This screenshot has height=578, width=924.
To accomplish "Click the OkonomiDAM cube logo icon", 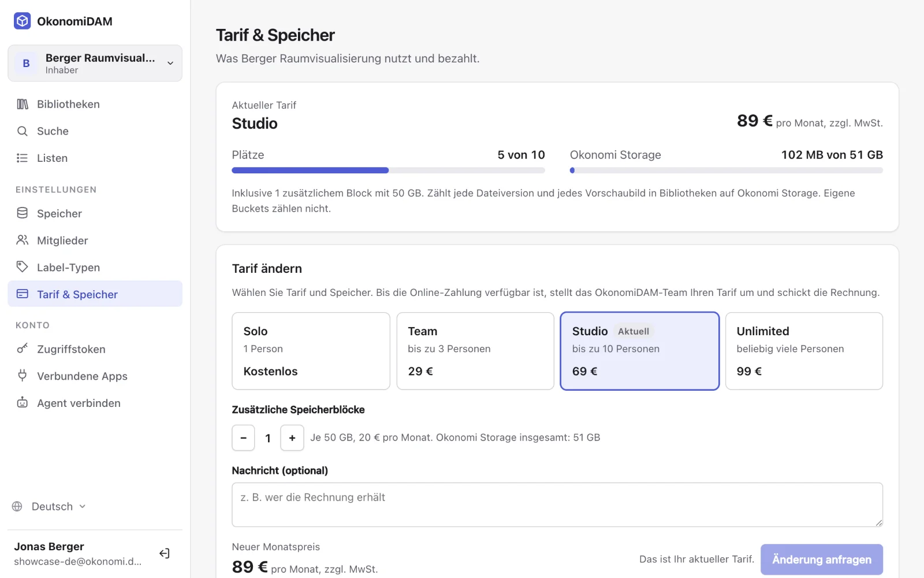I will [22, 21].
